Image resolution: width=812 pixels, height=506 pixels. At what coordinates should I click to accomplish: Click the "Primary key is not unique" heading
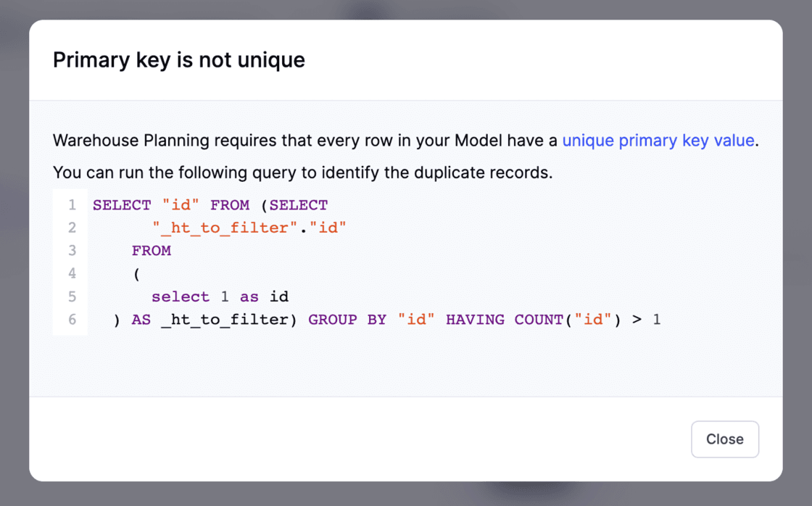179,59
